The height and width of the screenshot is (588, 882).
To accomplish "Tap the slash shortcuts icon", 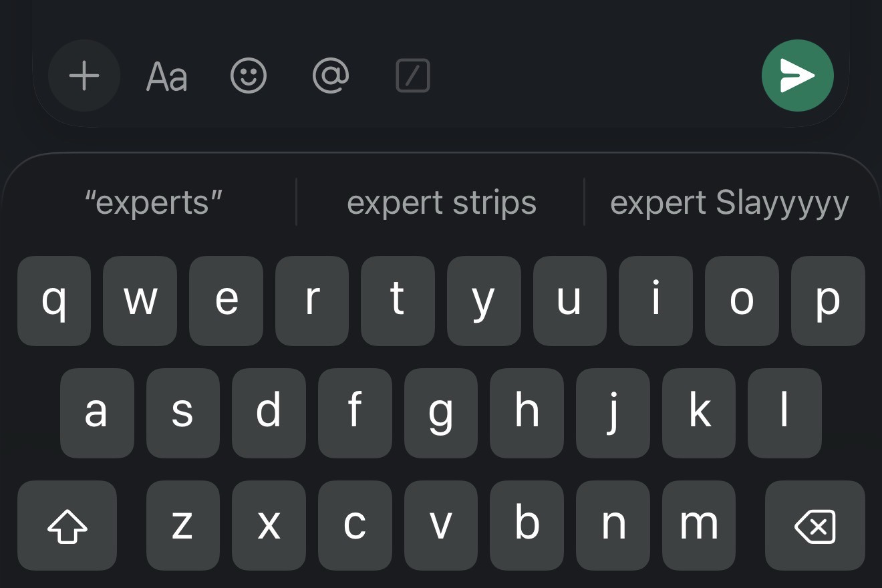I will point(413,76).
